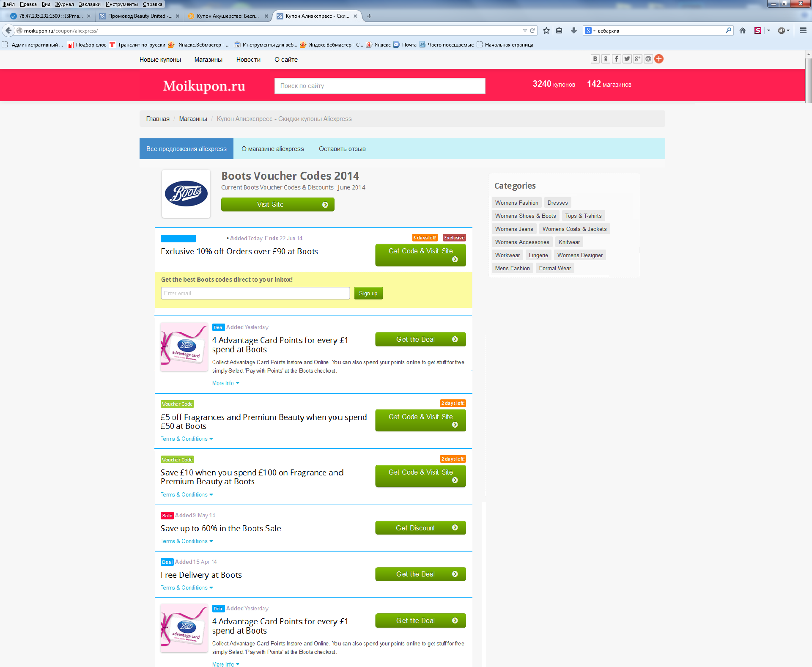
Task: Expand Terms & Conditions for 60% Boots Sale
Action: click(x=187, y=541)
